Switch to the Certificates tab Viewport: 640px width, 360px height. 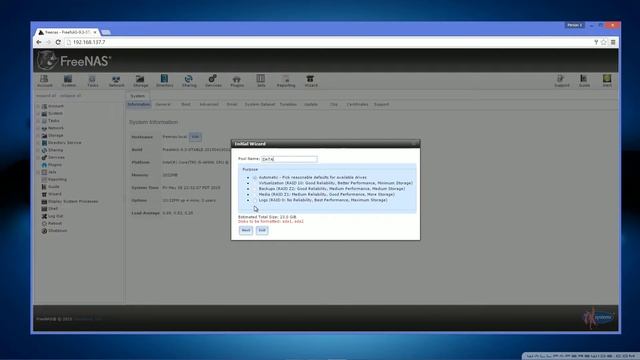357,104
